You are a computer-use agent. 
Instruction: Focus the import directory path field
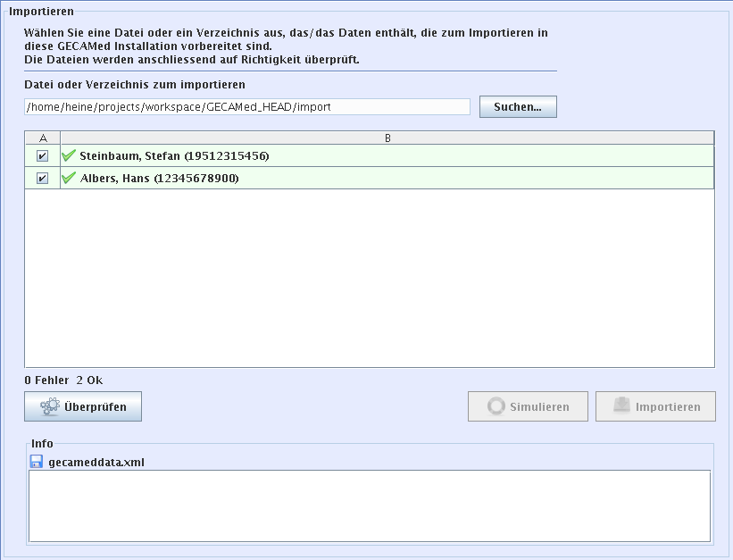click(x=246, y=107)
